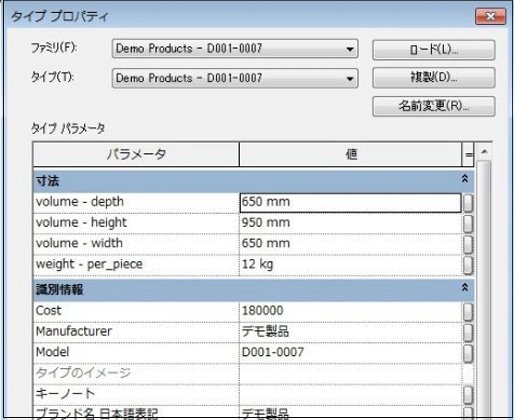514x420 pixels.
Task: Select the Manufacturer value cell
Action: 350,332
